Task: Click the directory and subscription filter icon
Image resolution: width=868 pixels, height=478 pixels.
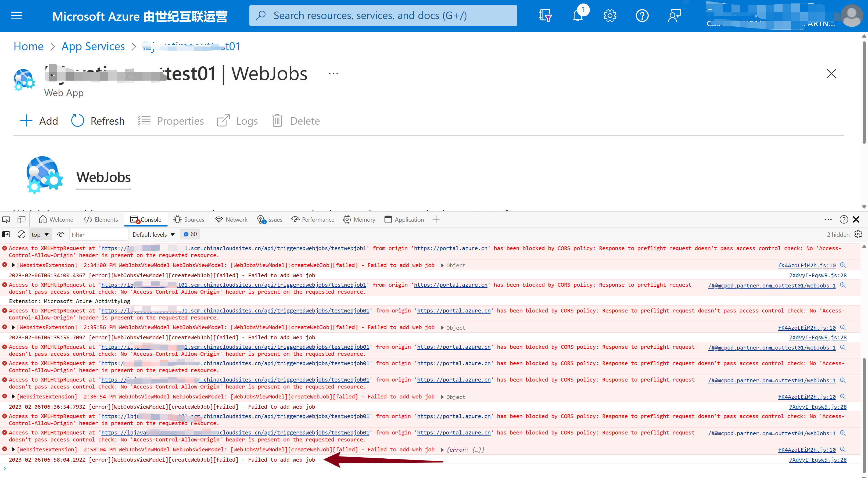Action: (545, 16)
